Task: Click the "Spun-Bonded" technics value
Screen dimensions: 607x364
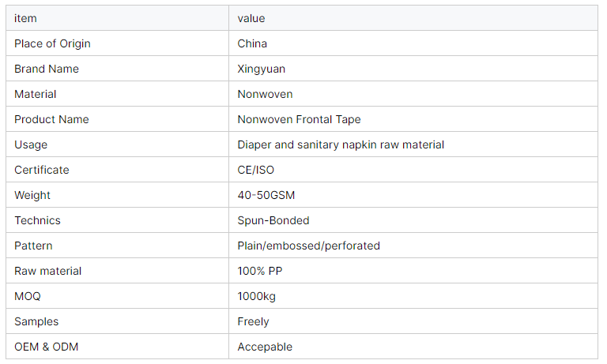Action: [273, 220]
